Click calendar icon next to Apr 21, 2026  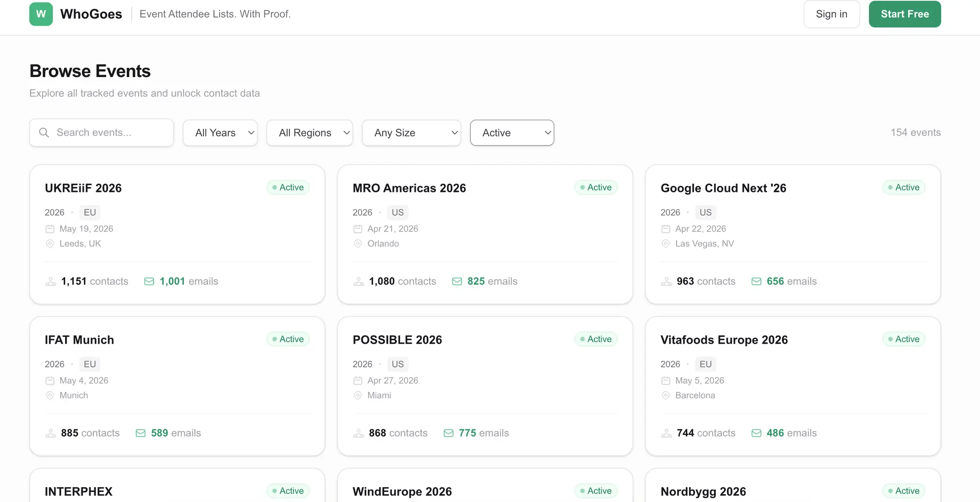coord(358,229)
